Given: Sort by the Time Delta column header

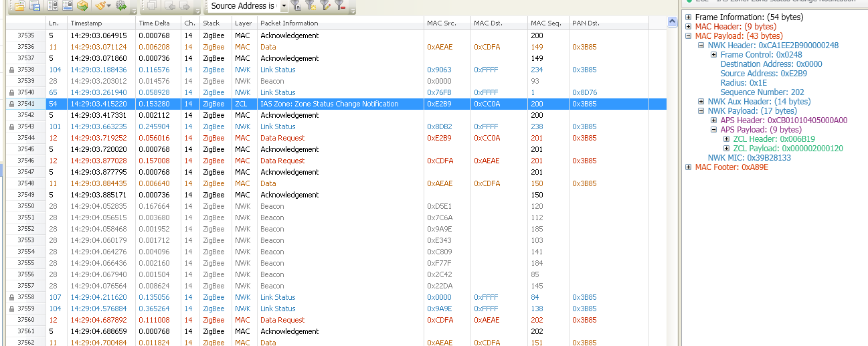Looking at the screenshot, I should 158,23.
